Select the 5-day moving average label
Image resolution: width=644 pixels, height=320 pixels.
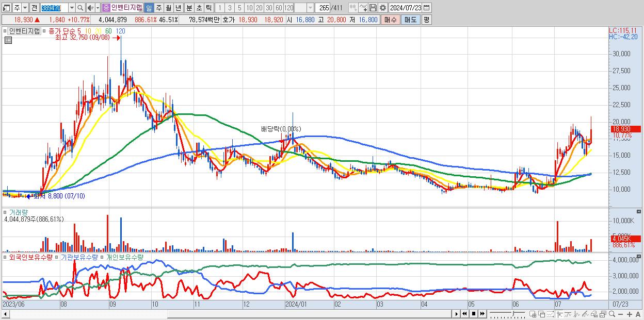(78, 31)
